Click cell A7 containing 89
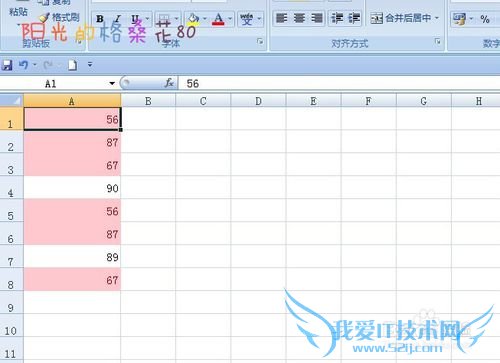This screenshot has height=363, width=500. [x=72, y=256]
